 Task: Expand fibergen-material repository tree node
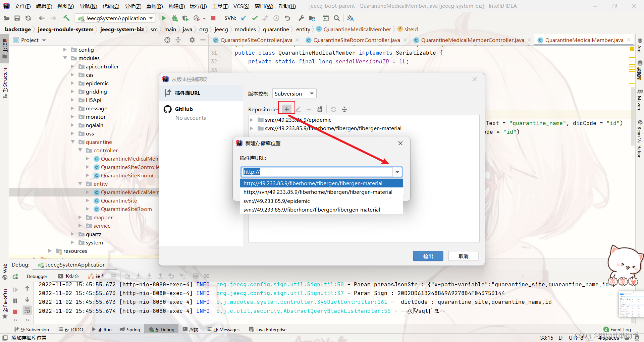tap(251, 128)
